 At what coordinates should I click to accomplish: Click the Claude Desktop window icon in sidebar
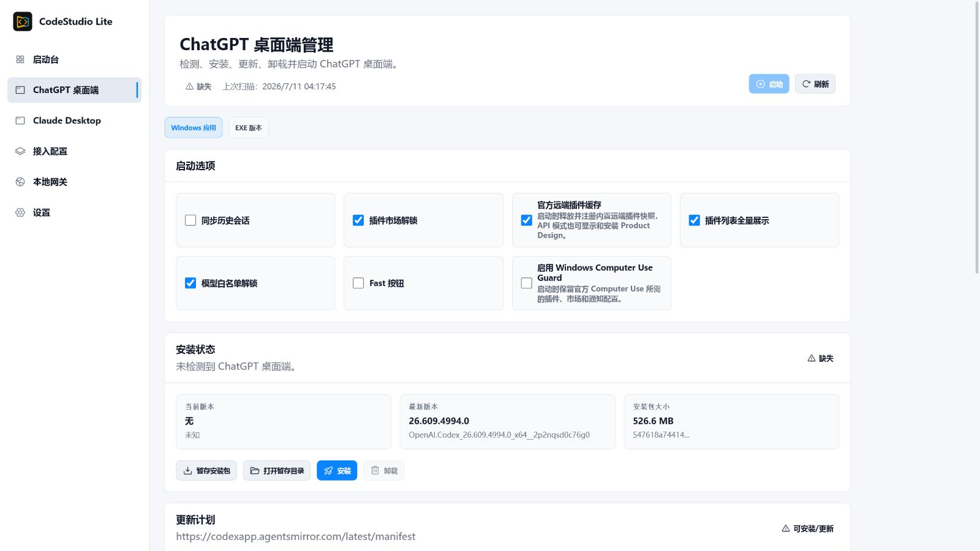(x=20, y=121)
